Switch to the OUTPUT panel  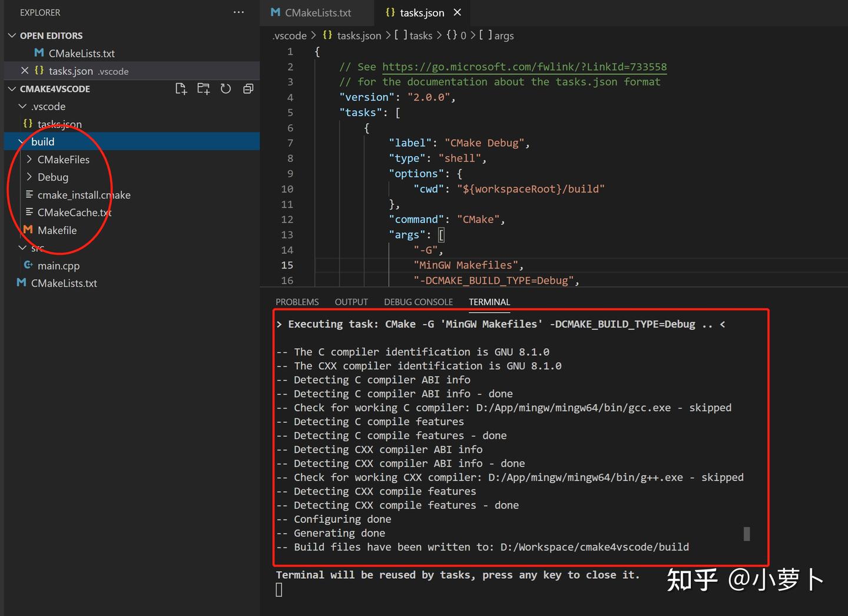[x=351, y=302]
